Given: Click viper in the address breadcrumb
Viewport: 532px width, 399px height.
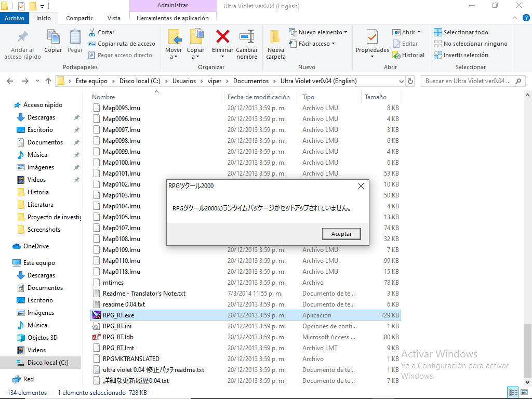Looking at the screenshot, I should [x=215, y=81].
